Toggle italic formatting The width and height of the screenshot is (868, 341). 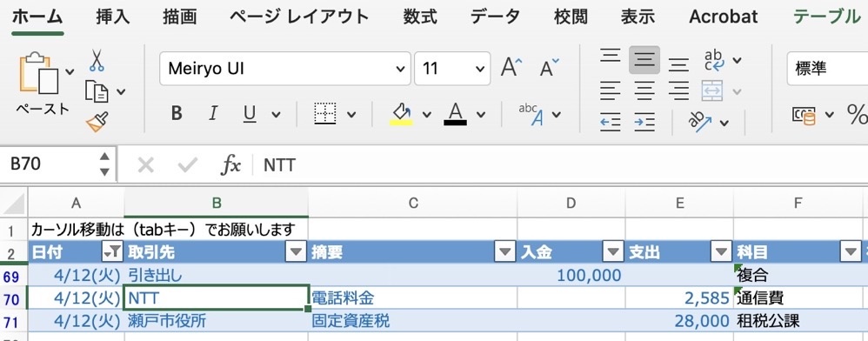tap(212, 113)
